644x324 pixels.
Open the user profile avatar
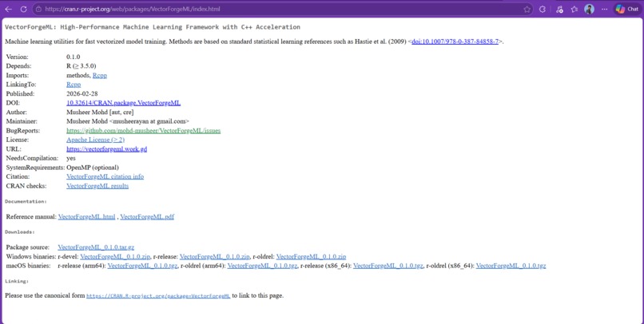click(589, 9)
